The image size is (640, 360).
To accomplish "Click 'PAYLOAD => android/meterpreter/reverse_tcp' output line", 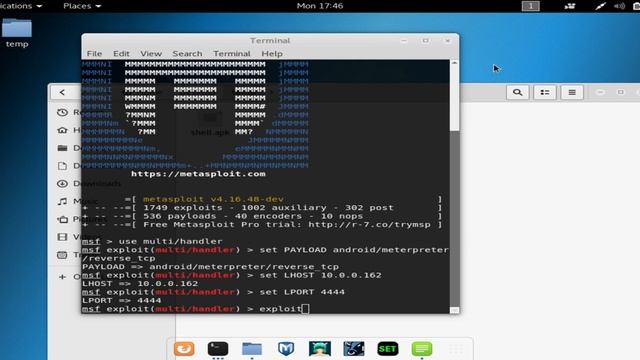I will tap(210, 267).
